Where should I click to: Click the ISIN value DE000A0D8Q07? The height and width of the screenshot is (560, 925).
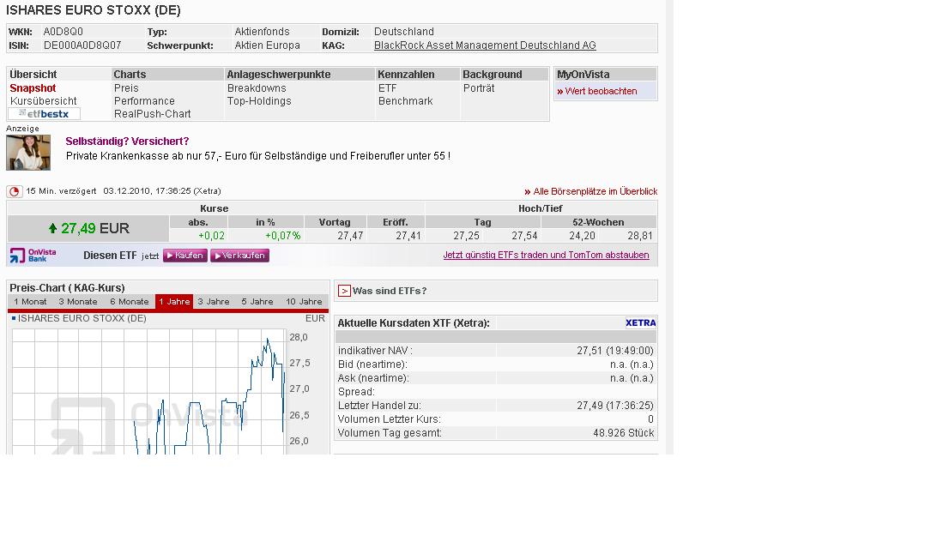82,45
